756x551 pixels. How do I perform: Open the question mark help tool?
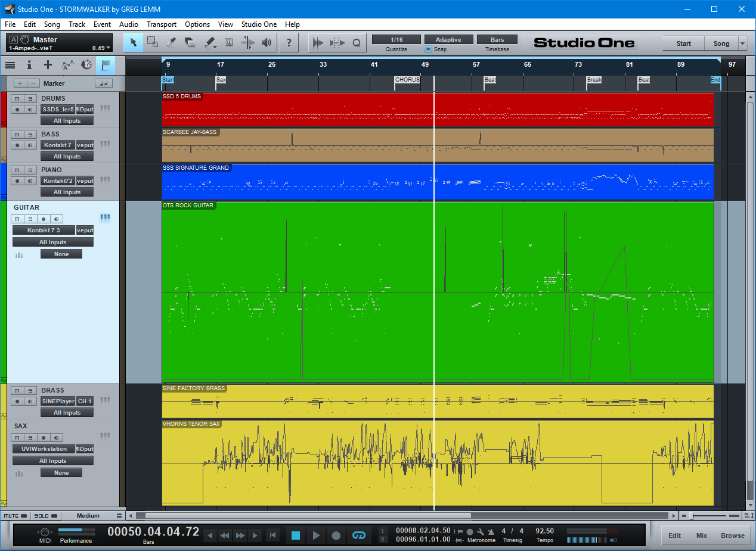tap(289, 42)
